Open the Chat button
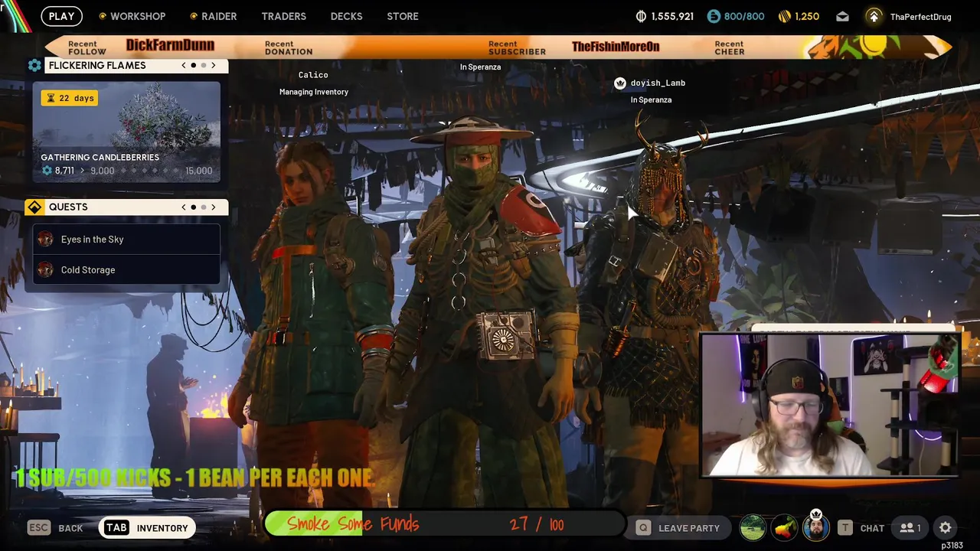The image size is (980, 551). (861, 528)
